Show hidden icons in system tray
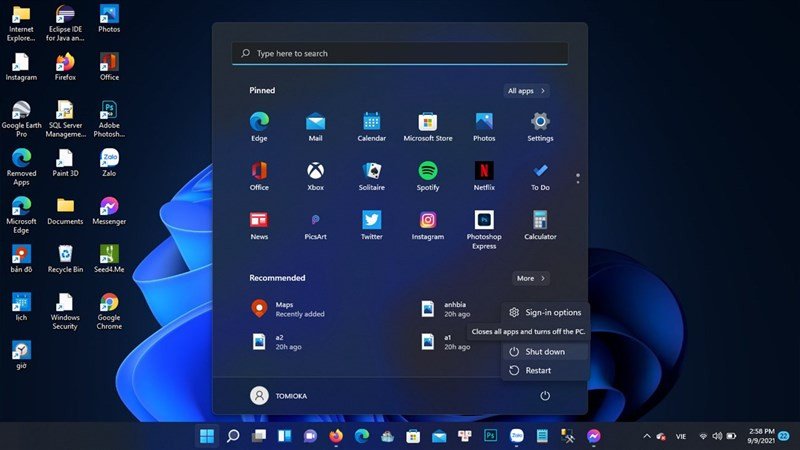Screen dimensions: 800x450 coord(647,436)
